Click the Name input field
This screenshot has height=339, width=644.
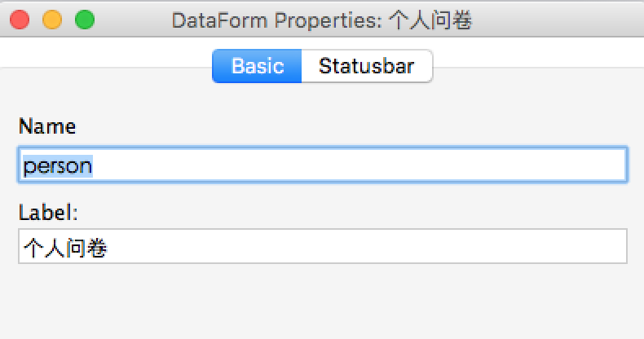pyautogui.click(x=322, y=165)
